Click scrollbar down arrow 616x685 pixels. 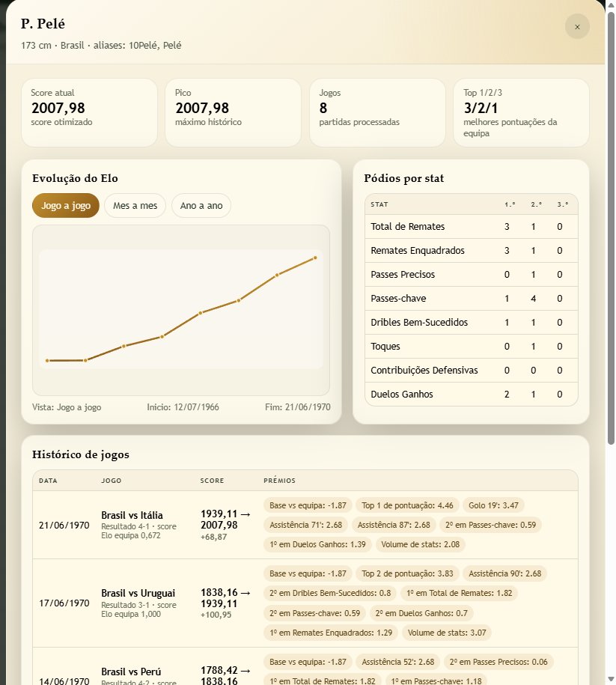click(611, 680)
